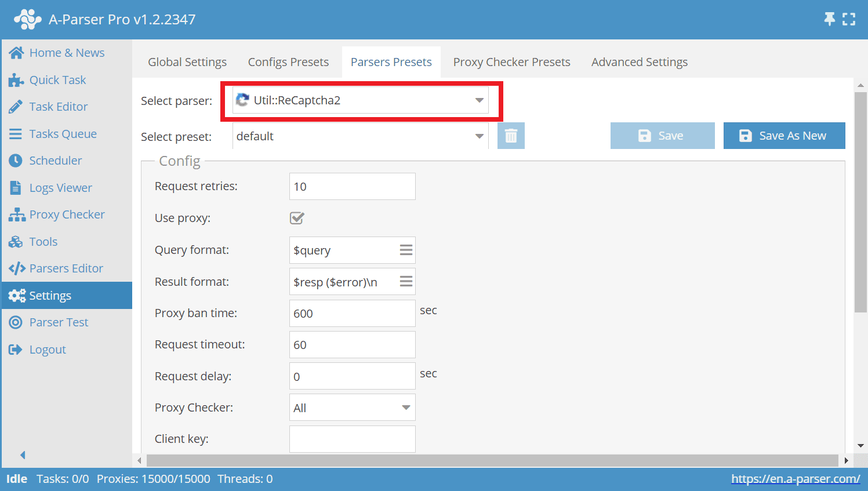Open Tasks Queue menu item
The image size is (868, 491).
pos(67,134)
